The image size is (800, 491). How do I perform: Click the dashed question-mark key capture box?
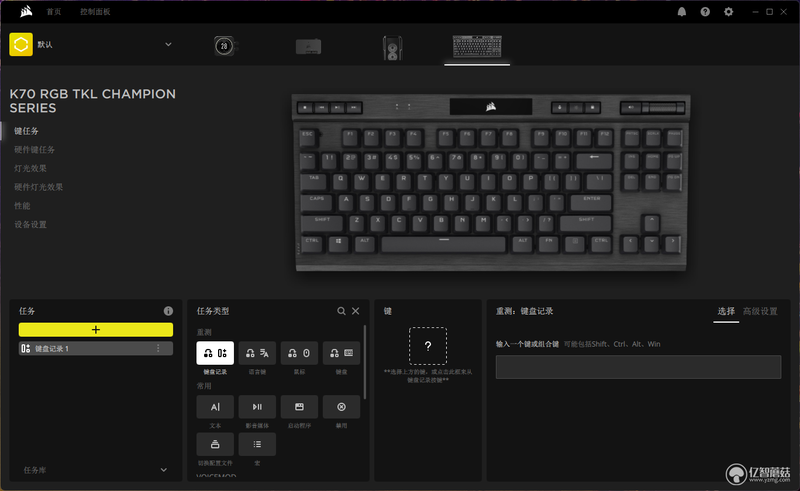pos(428,346)
